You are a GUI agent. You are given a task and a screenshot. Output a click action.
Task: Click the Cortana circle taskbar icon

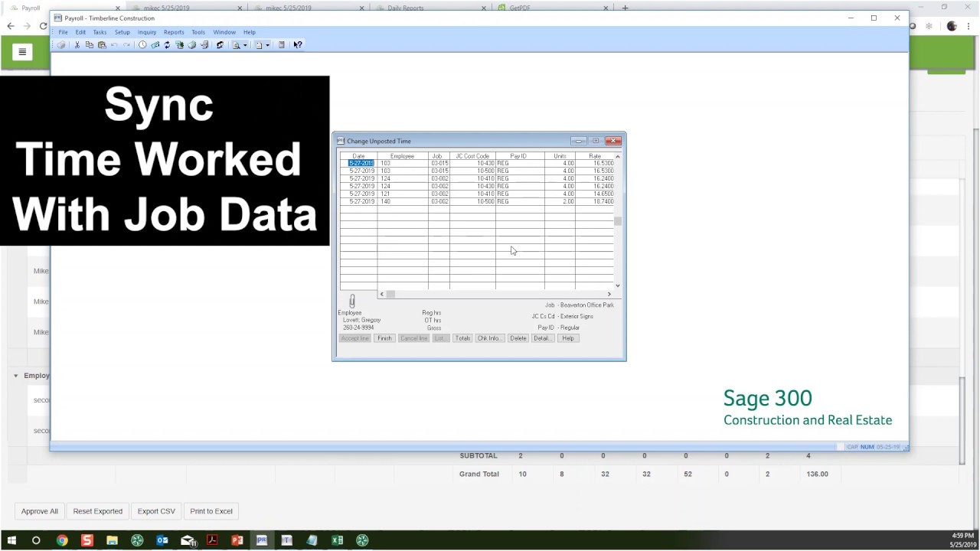point(36,540)
